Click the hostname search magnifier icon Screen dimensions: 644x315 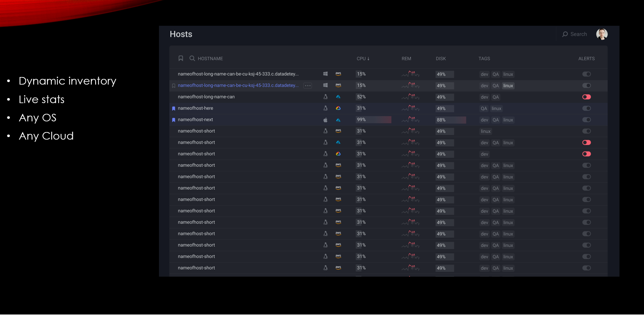tap(192, 58)
